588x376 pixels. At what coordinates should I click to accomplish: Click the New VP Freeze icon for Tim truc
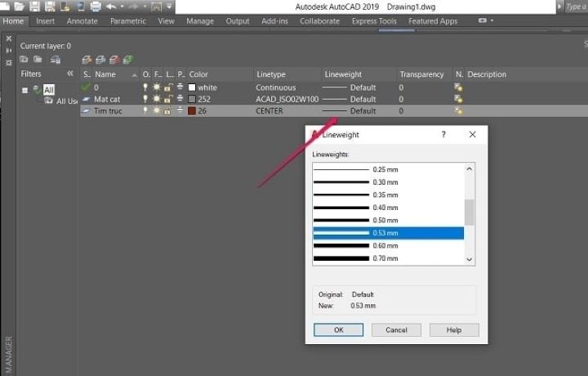[458, 110]
